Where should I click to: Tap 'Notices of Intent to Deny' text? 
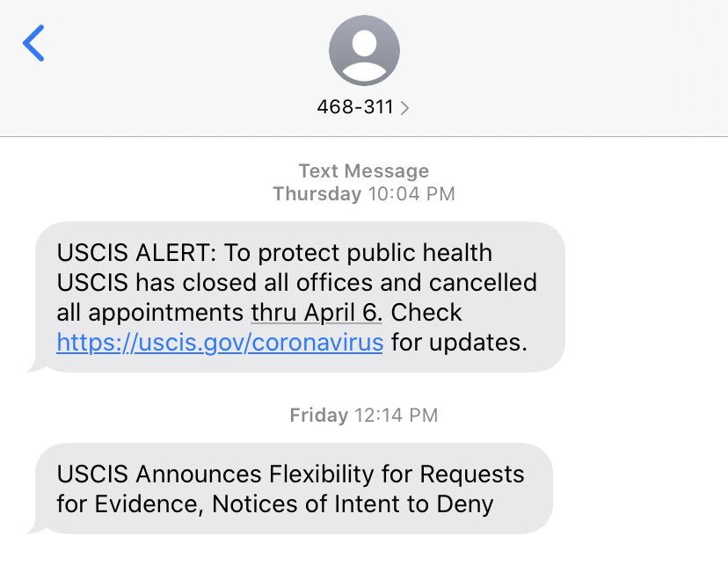click(x=353, y=504)
